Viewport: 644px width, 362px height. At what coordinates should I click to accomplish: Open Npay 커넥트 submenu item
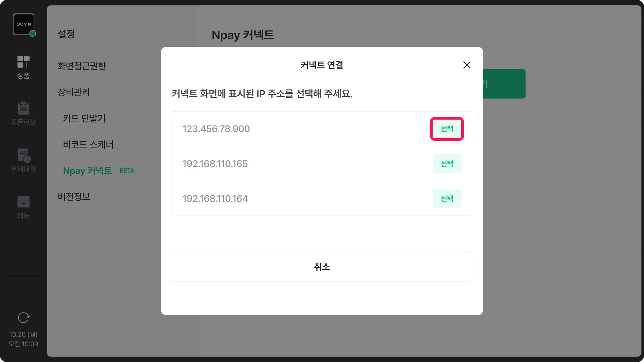pos(87,171)
